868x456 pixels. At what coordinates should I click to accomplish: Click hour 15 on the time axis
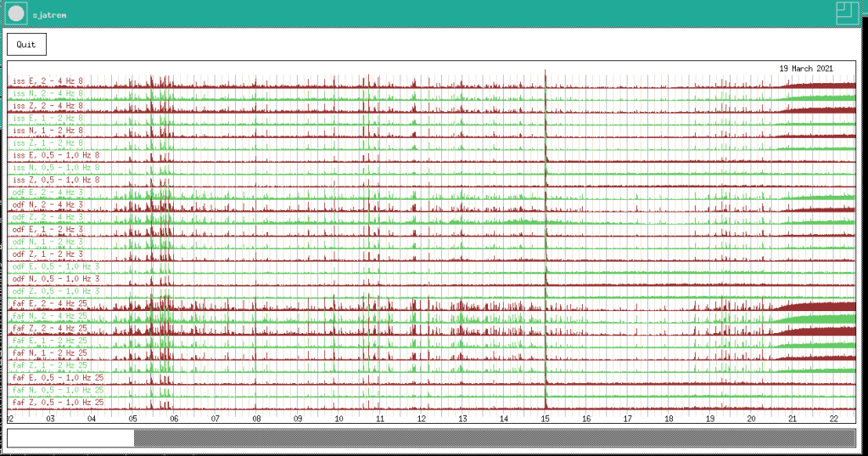[546, 419]
